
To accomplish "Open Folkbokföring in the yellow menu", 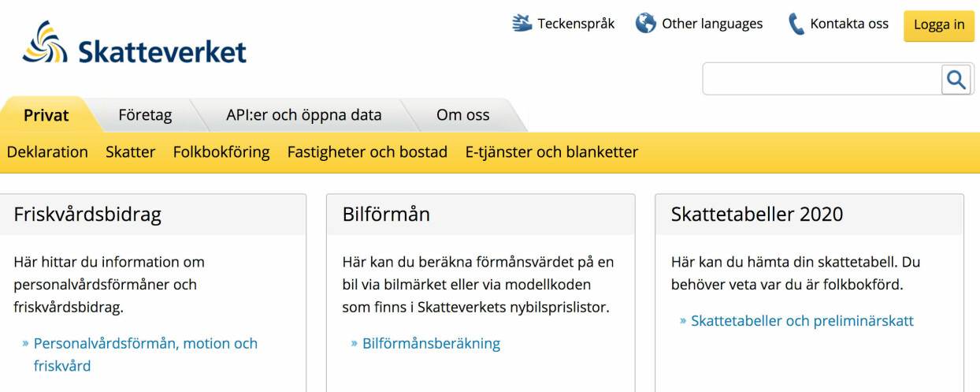I will click(221, 151).
